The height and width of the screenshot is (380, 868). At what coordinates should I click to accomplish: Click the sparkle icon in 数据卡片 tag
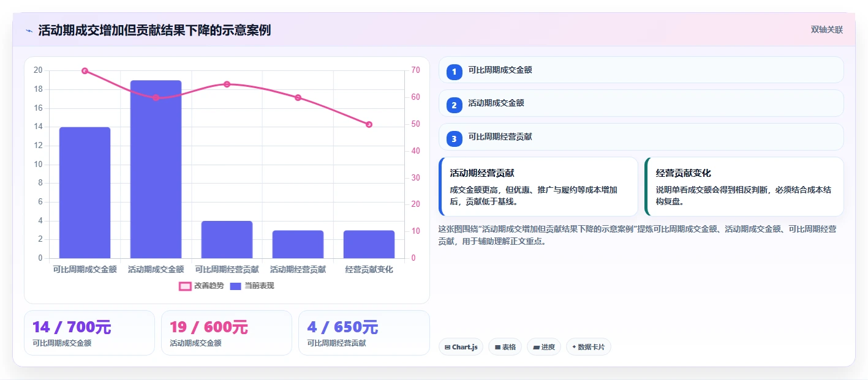pos(574,347)
